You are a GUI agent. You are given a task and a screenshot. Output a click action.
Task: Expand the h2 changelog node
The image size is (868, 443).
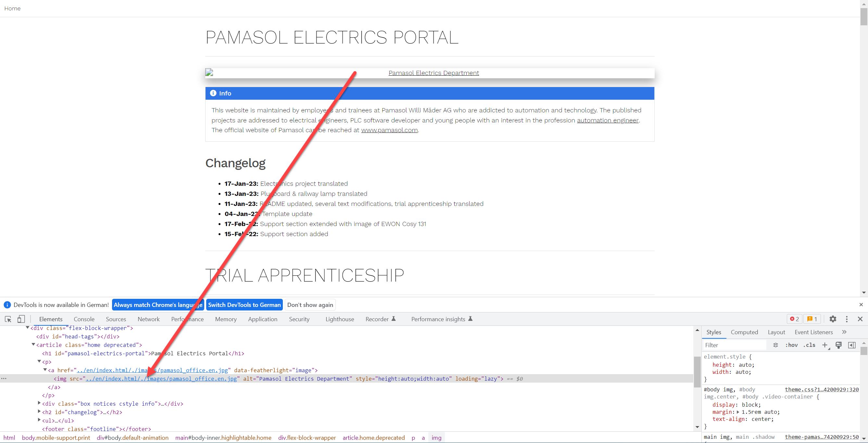point(39,412)
